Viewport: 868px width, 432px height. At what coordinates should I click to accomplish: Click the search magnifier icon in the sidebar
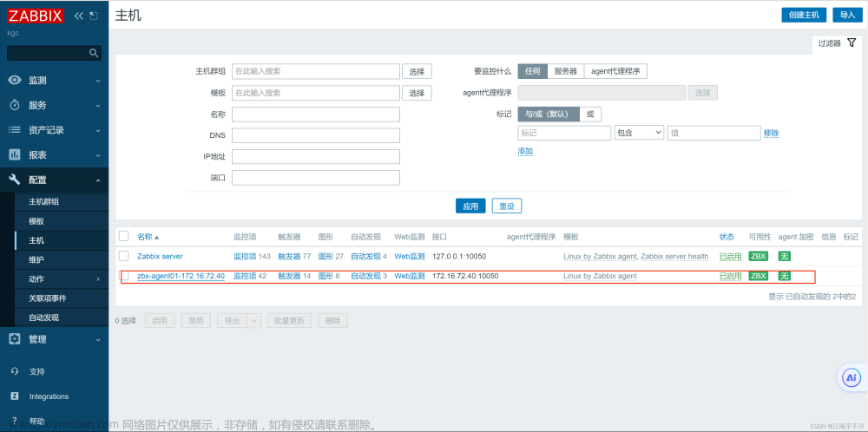pyautogui.click(x=94, y=53)
